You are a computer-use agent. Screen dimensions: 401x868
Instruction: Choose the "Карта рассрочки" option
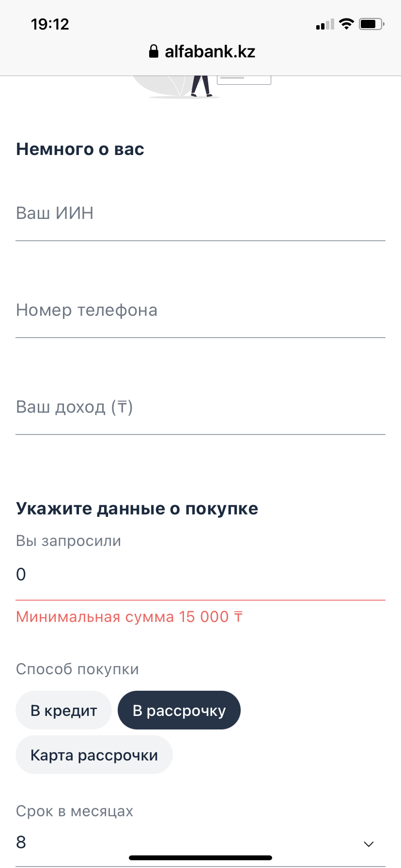94,755
